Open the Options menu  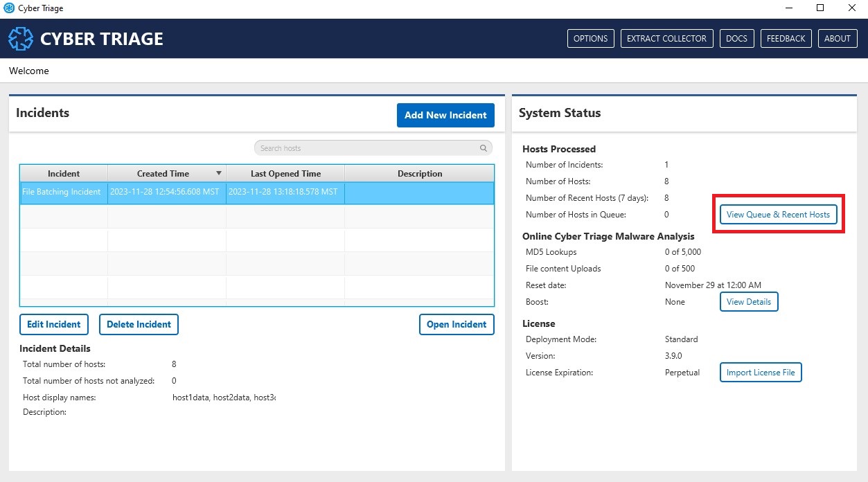click(590, 39)
